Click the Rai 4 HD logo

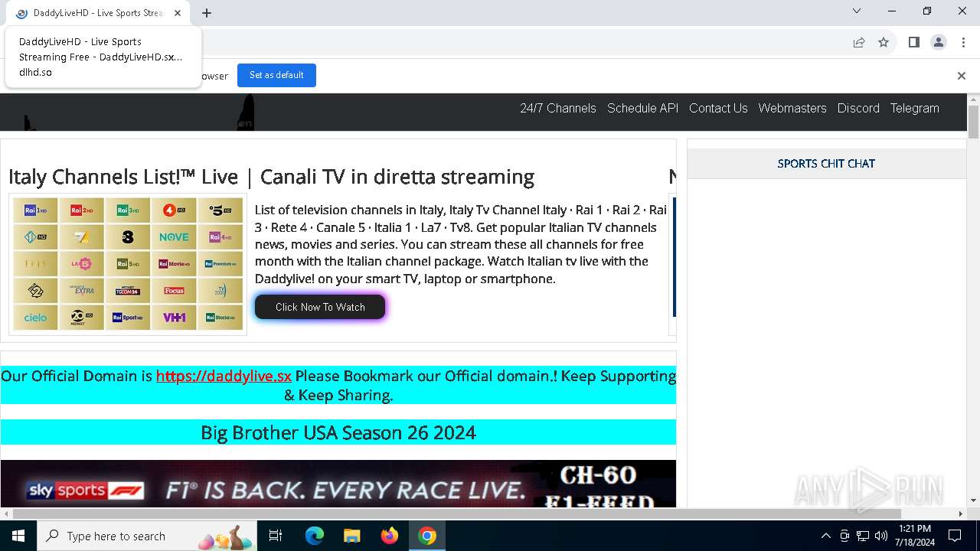(220, 237)
